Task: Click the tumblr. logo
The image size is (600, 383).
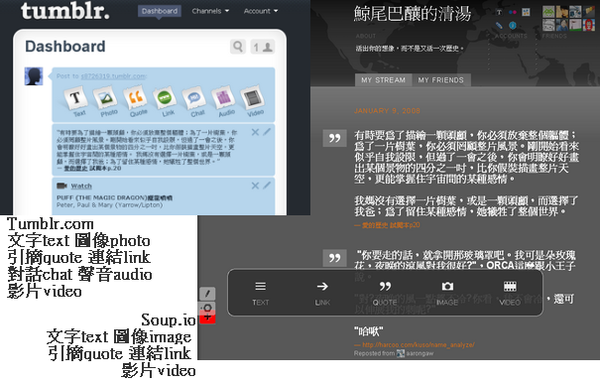Action: [65, 11]
